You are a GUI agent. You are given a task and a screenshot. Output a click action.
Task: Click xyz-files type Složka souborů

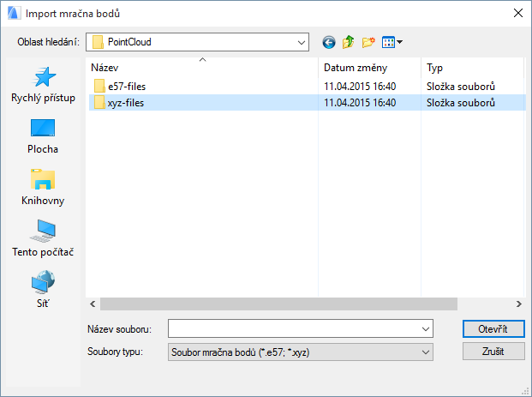point(461,103)
